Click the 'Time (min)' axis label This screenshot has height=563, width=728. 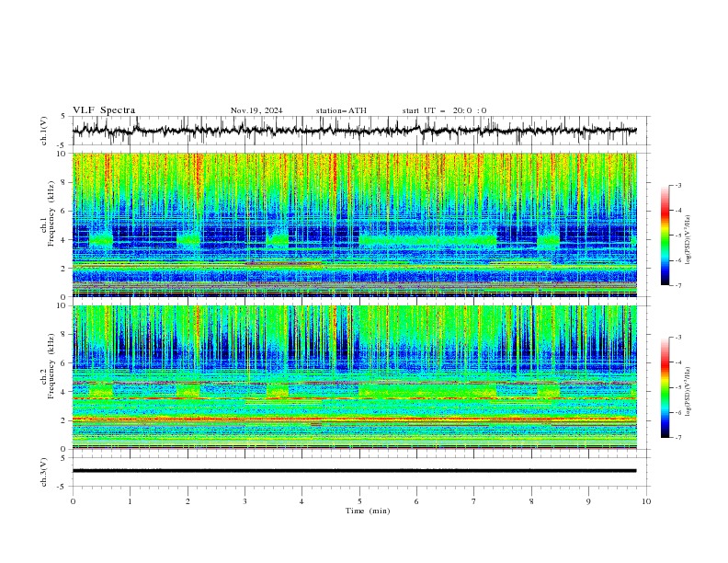pyautogui.click(x=368, y=511)
